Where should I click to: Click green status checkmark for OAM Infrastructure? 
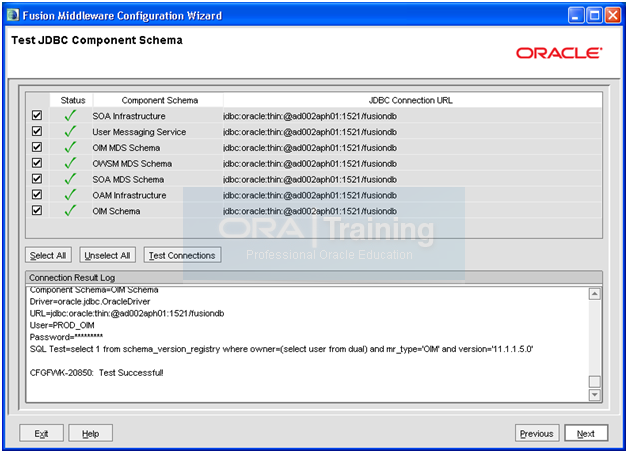pos(70,195)
